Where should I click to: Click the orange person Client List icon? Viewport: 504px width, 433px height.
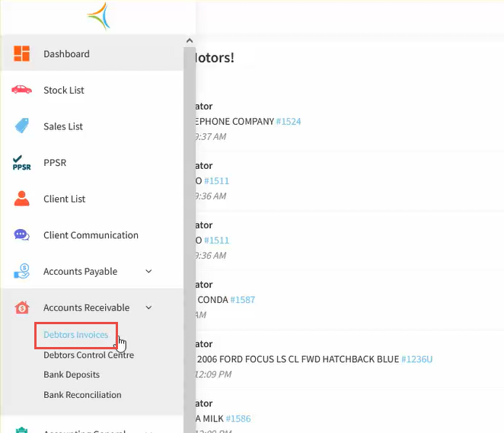pos(21,199)
